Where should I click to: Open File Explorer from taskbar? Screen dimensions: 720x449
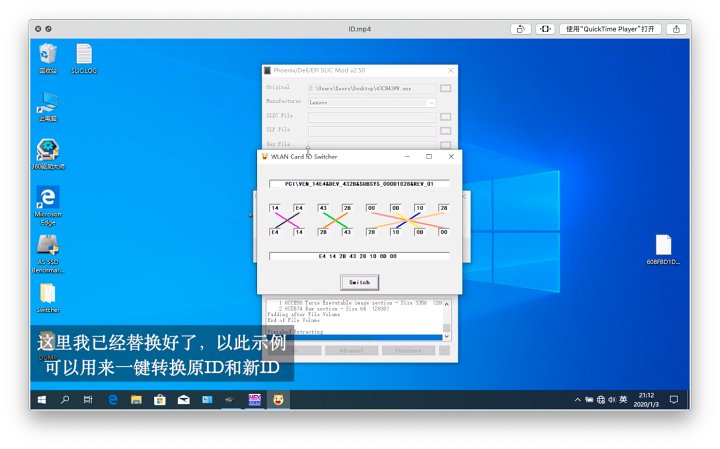point(137,400)
